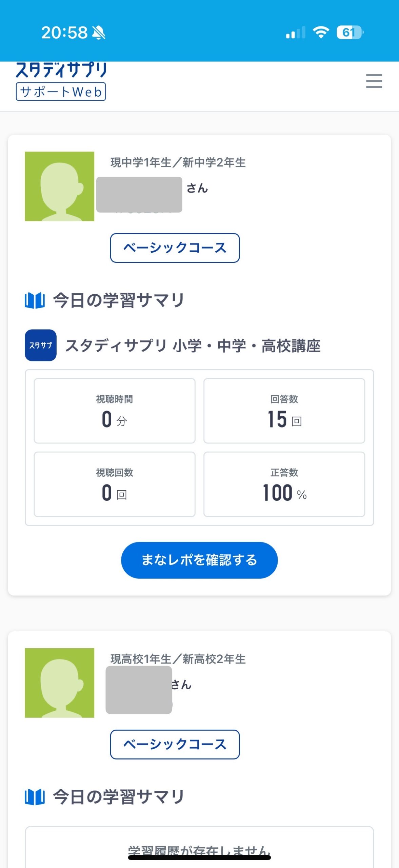This screenshot has width=399, height=868.
Task: Tap the スタディサプリ 小学・中学・高校講座 heading
Action: click(x=193, y=346)
